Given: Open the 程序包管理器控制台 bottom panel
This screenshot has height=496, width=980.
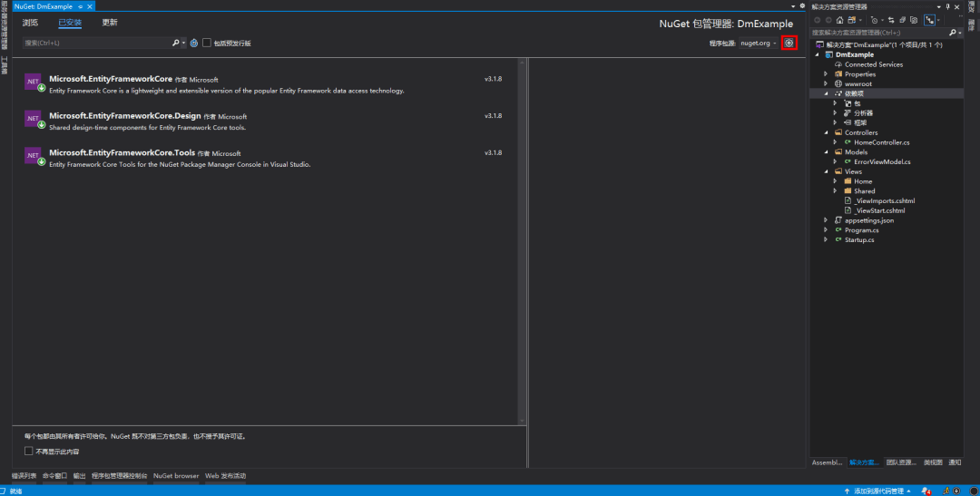Looking at the screenshot, I should (x=119, y=475).
